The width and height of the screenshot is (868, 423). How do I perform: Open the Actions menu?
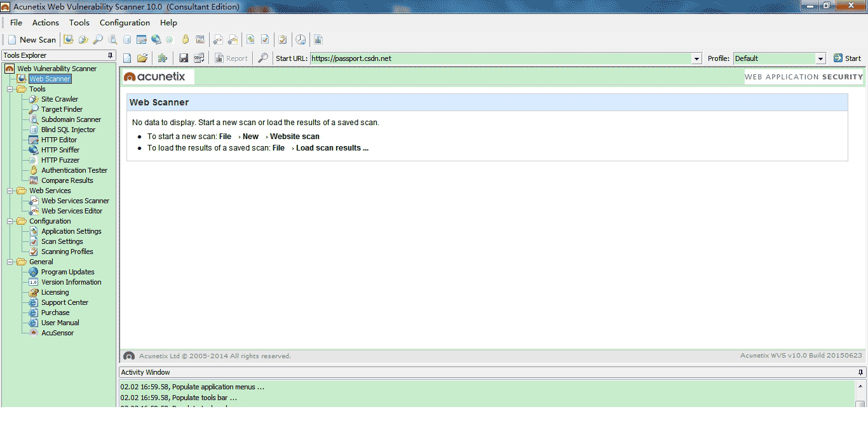coord(46,22)
